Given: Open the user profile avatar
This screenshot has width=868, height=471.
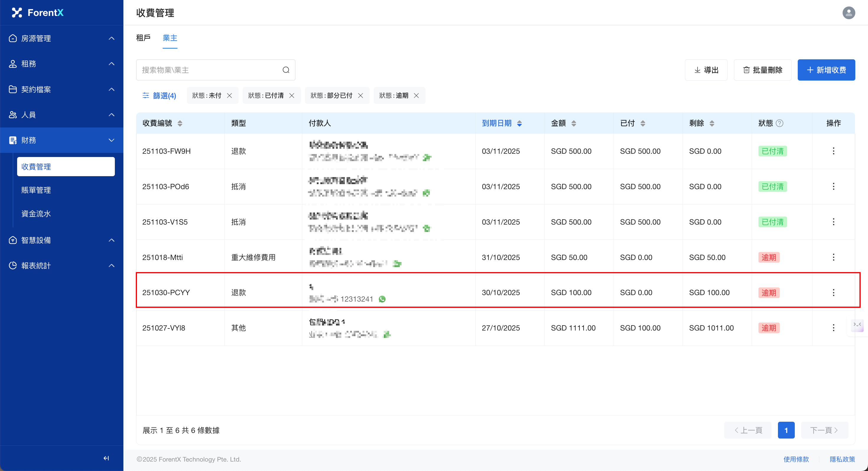Looking at the screenshot, I should (849, 13).
